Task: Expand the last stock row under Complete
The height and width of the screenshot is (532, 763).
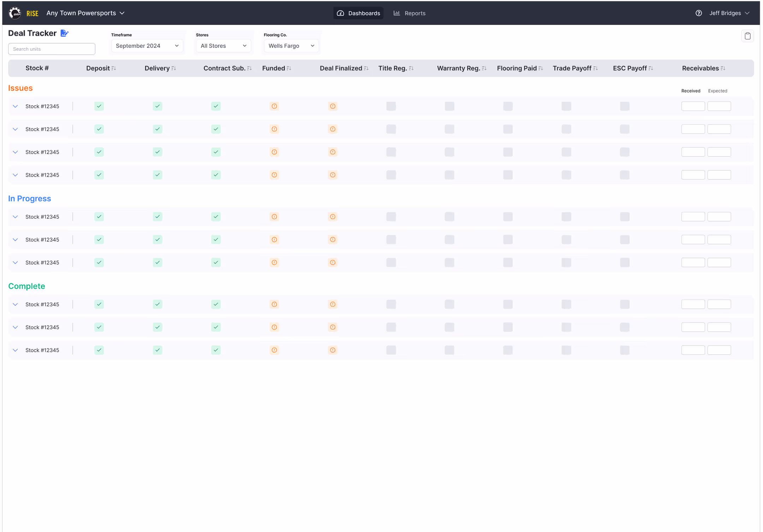Action: pyautogui.click(x=15, y=350)
